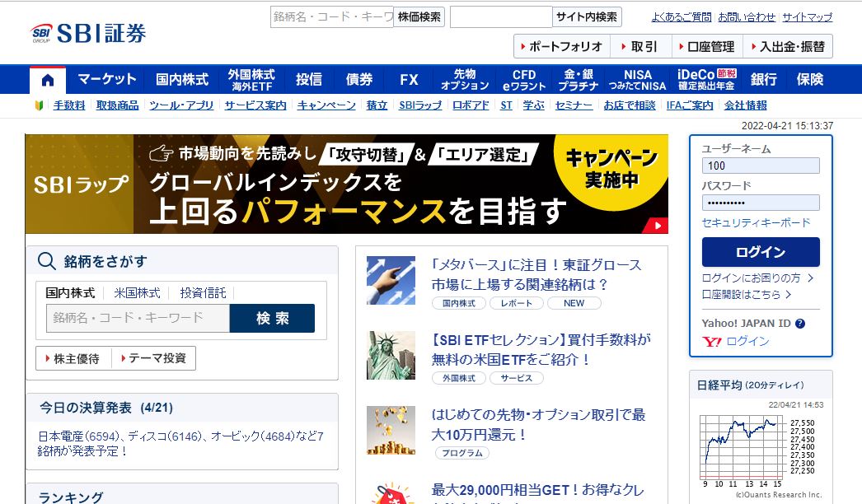Screen dimensions: 862x504
Task: Expand the 入出金・振替 menu button
Action: point(787,46)
